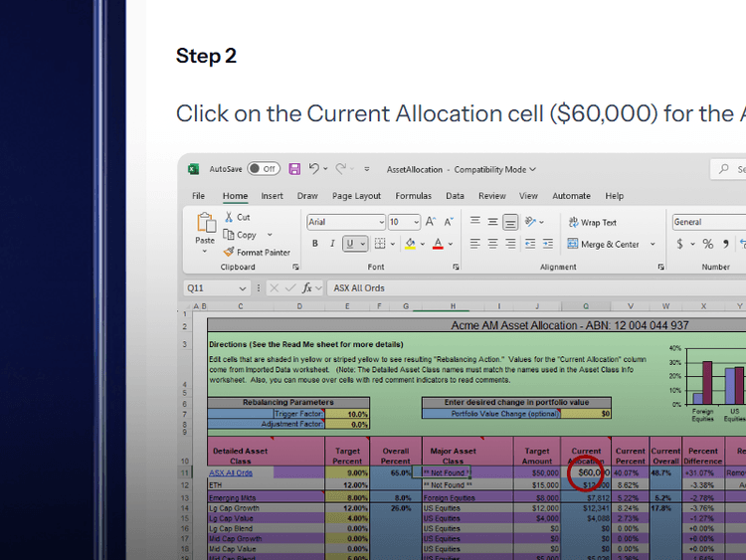This screenshot has height=560, width=746.
Task: Click the red font color swatch
Action: point(439,244)
